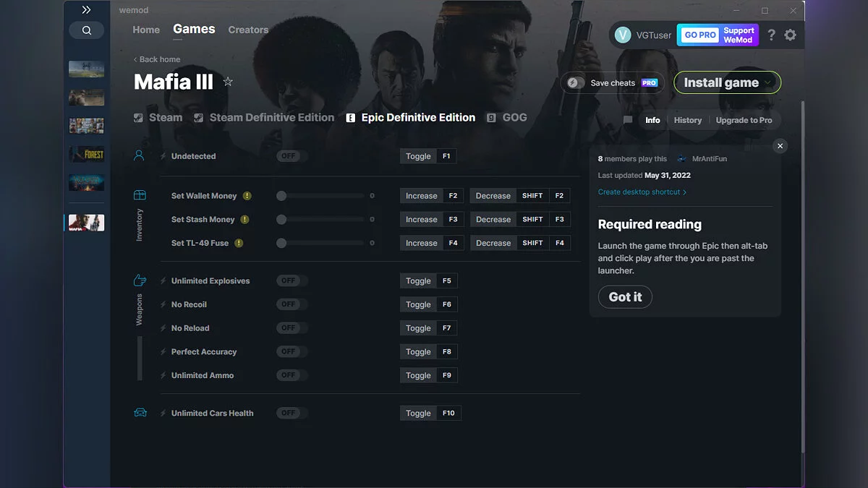Screen dimensions: 868x488
Task: Open the Install game dropdown arrow
Action: (768, 82)
